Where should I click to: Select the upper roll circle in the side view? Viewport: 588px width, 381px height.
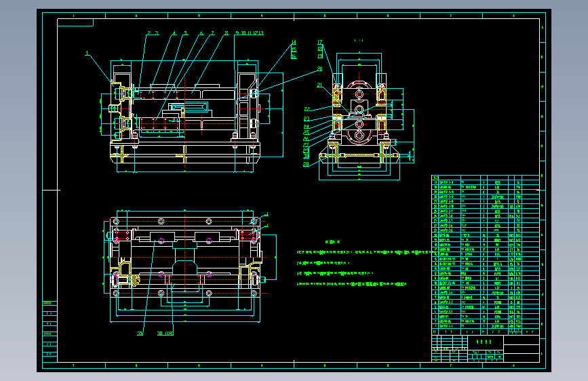(359, 93)
